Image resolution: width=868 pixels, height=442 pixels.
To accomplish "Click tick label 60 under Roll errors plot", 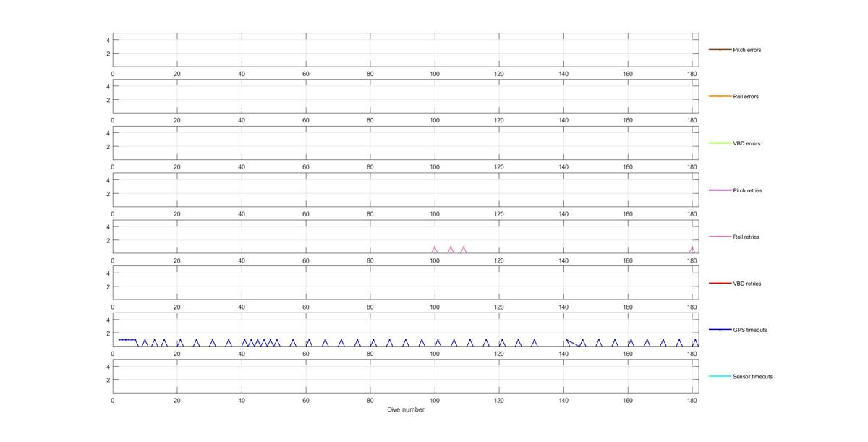I will (306, 120).
